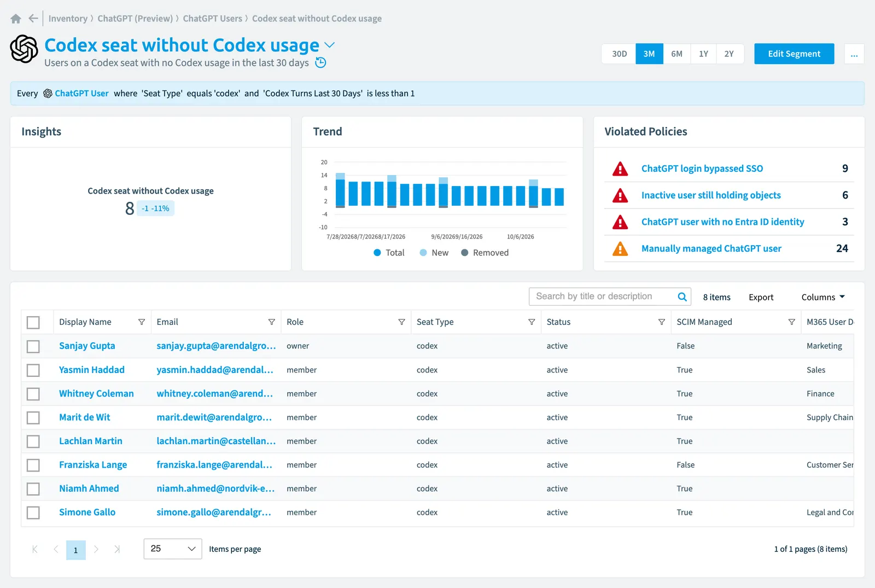Filter the Display Name column
The height and width of the screenshot is (588, 875).
point(142,322)
